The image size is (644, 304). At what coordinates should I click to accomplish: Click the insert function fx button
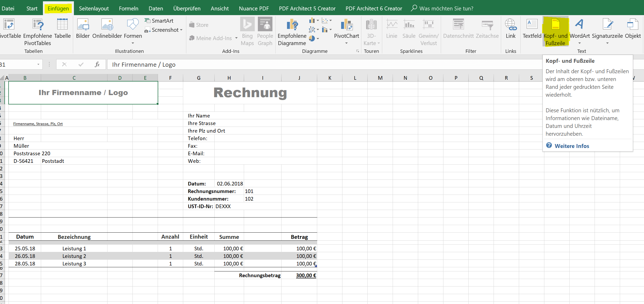(x=97, y=64)
